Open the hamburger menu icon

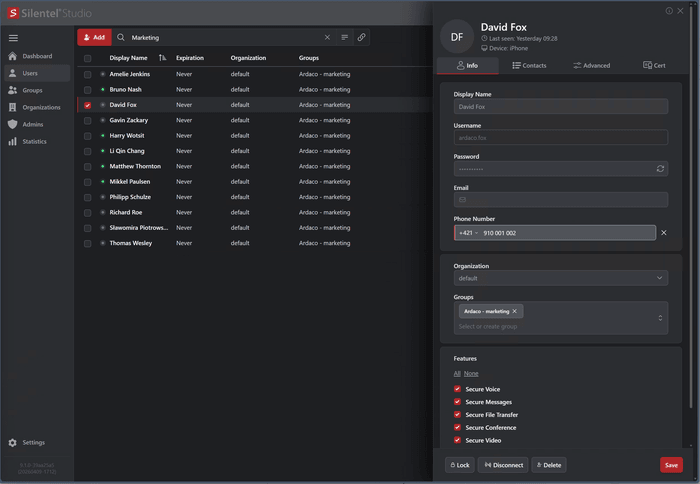pos(13,38)
